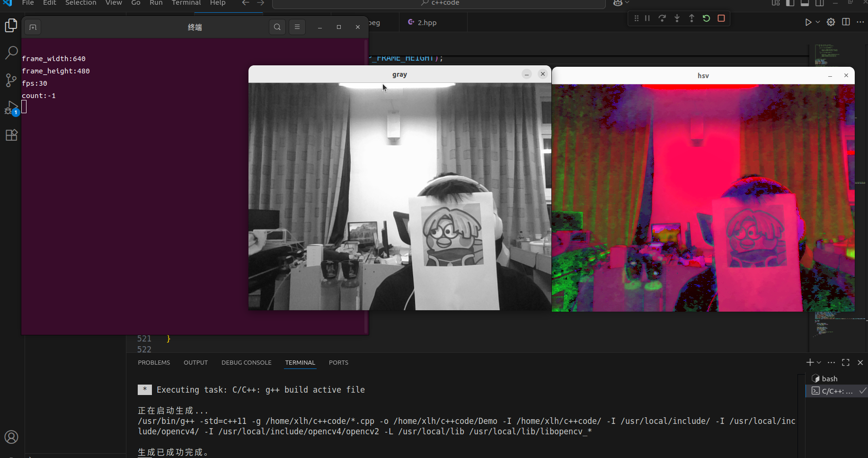Open new tab in the 终端 window
This screenshot has height=458, width=868.
(x=33, y=27)
